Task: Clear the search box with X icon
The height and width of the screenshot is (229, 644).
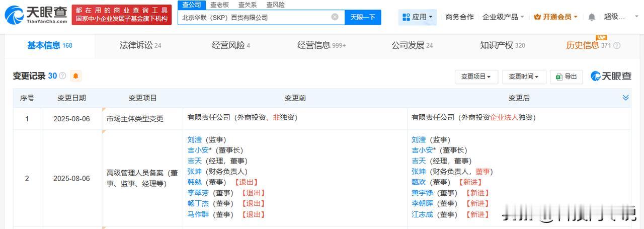Action: tap(335, 17)
